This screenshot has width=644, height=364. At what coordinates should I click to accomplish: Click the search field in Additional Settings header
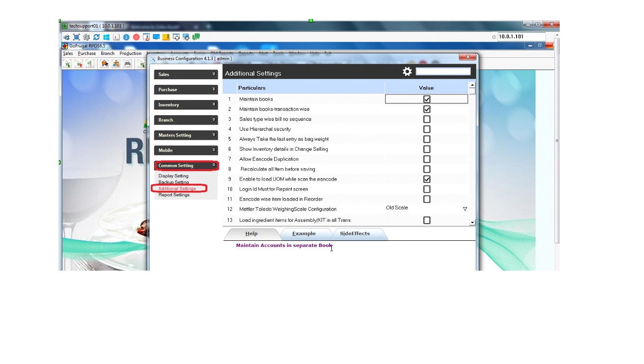tap(443, 72)
